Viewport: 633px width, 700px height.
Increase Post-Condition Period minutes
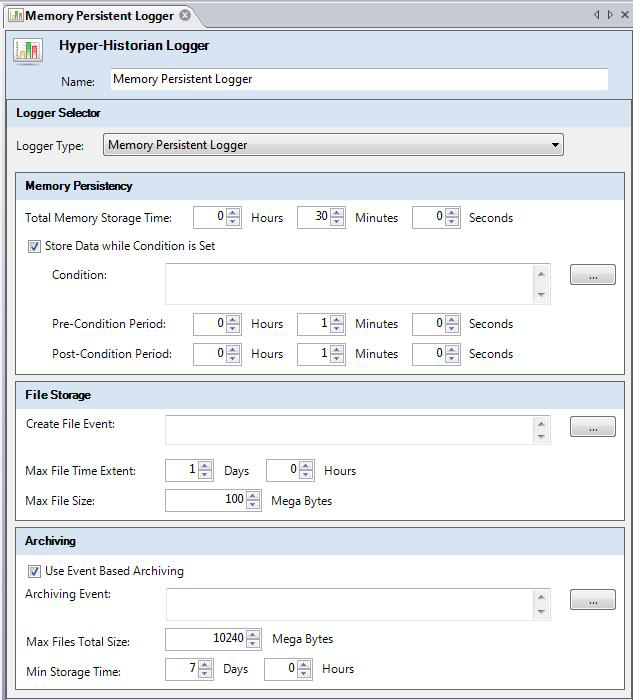[x=337, y=349]
